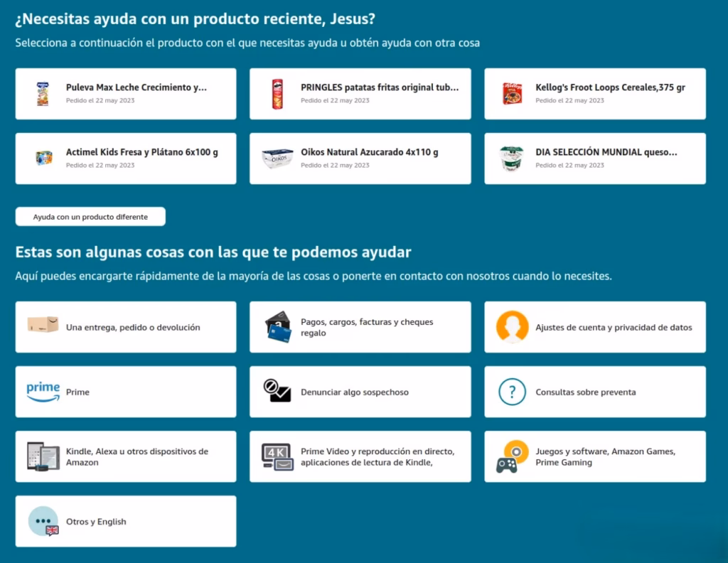Select the 4K Prime Video icon
Viewport: 728px width, 563px height.
(x=277, y=456)
